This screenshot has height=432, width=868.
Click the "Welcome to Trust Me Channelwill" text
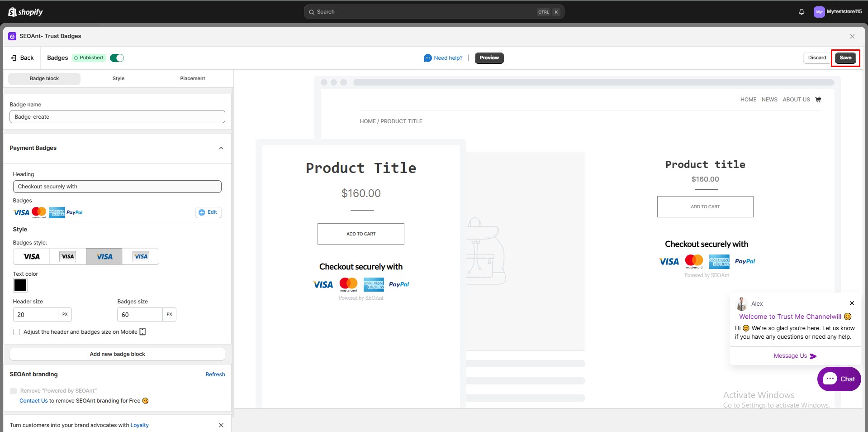click(790, 317)
